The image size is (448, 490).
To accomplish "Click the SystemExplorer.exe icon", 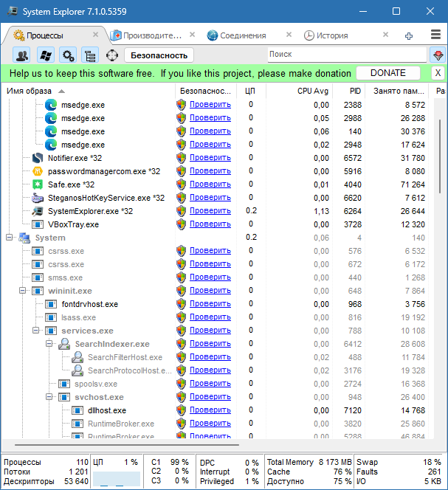I will pyautogui.click(x=38, y=211).
